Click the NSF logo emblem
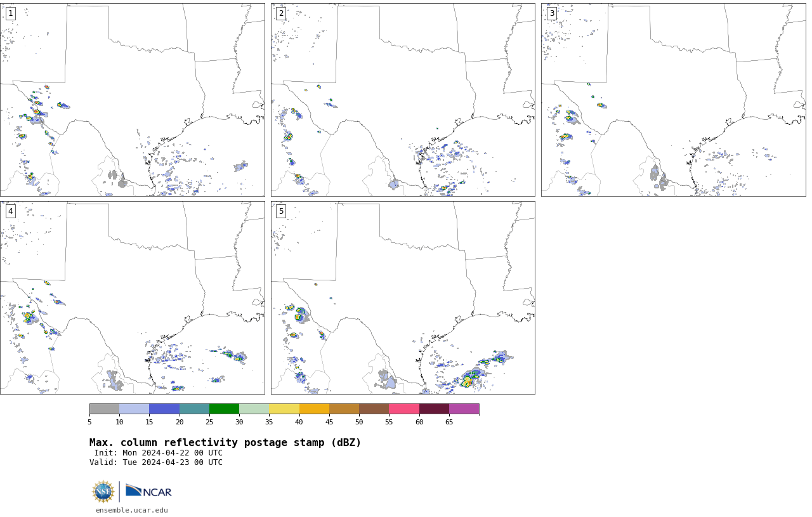The width and height of the screenshot is (812, 517). [103, 492]
